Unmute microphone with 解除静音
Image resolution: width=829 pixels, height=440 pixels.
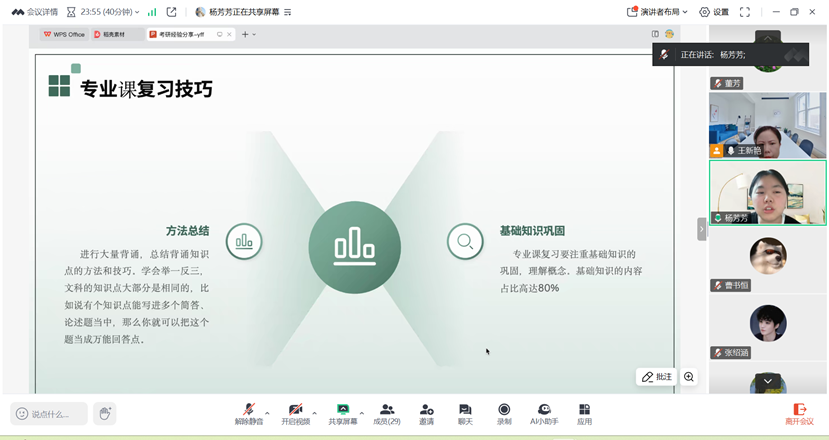coord(248,414)
